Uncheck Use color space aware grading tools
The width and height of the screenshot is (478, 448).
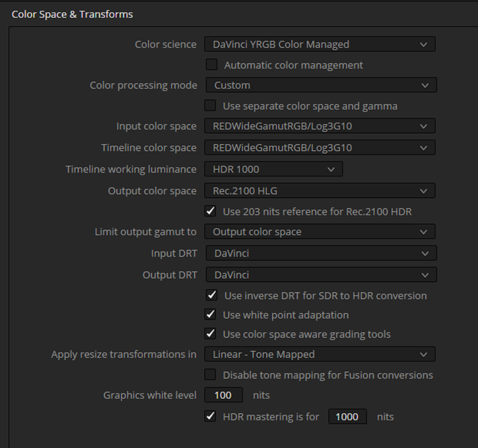[x=210, y=334]
